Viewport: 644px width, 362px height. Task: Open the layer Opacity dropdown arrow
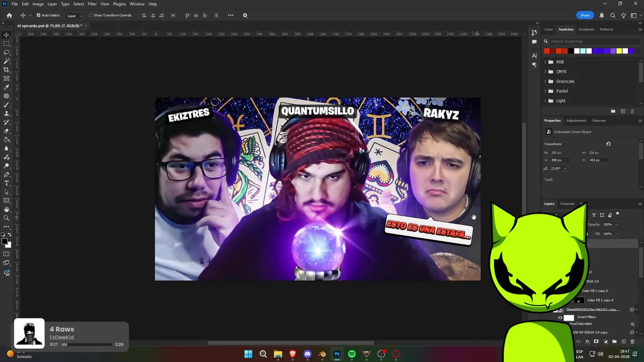tap(616, 225)
